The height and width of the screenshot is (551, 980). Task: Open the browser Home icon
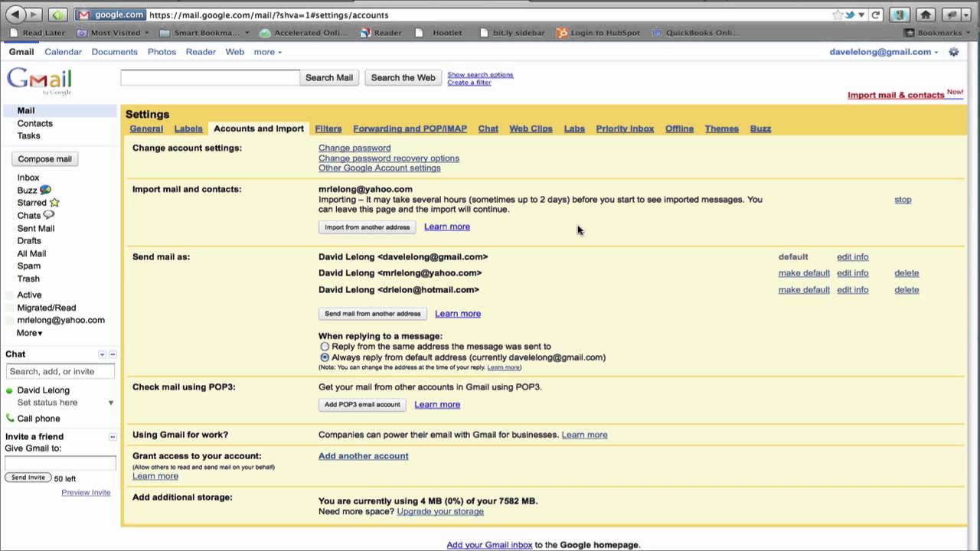pyautogui.click(x=926, y=15)
